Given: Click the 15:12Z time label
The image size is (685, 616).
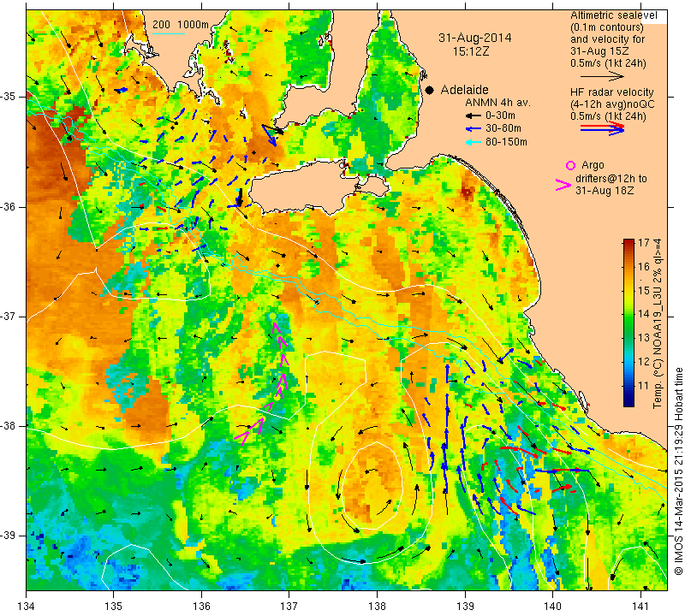Looking at the screenshot, I should click(x=470, y=51).
